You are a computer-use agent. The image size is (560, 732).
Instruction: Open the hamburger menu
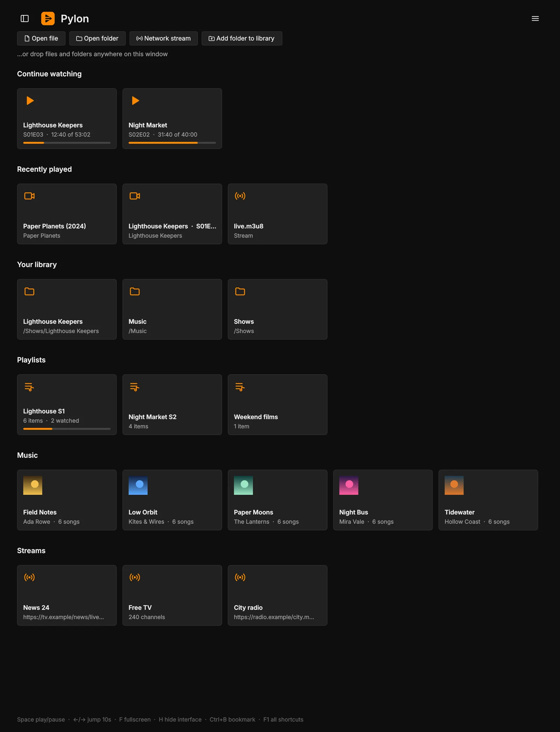click(x=535, y=19)
